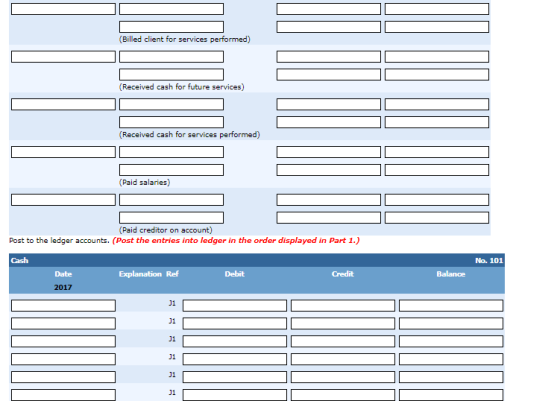Click first-row credit field of services performed entry
560x401 pixels.
click(x=437, y=104)
